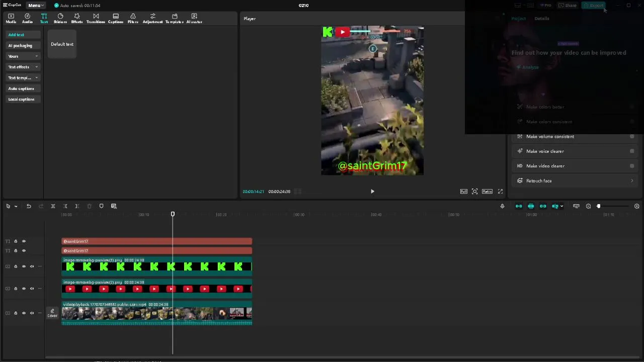Hide the image-removebg-preview(3) track

click(x=24, y=266)
